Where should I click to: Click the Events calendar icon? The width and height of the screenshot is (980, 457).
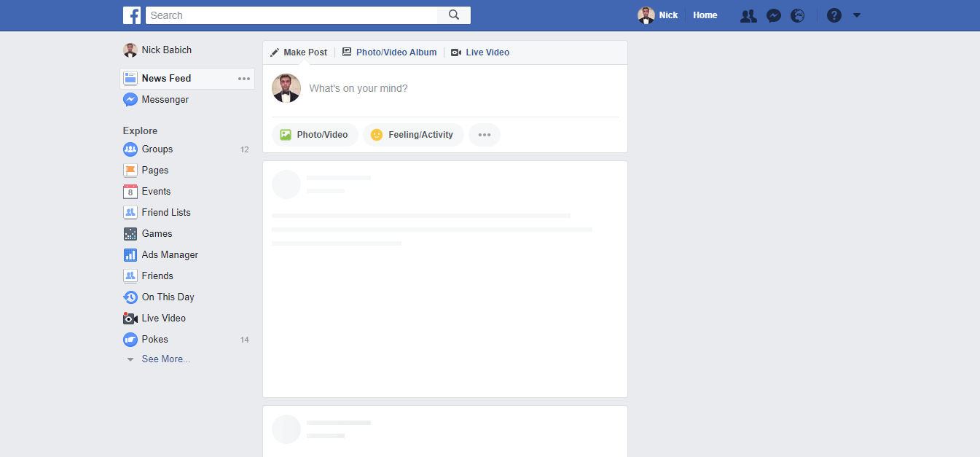(x=130, y=192)
